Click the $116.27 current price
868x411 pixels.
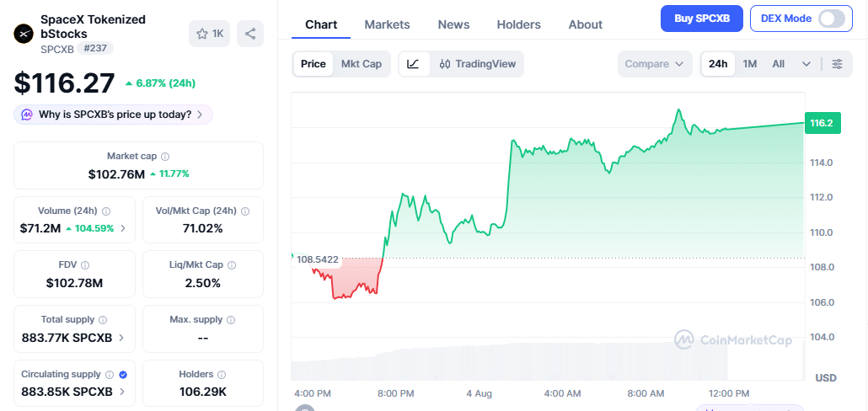(x=64, y=83)
